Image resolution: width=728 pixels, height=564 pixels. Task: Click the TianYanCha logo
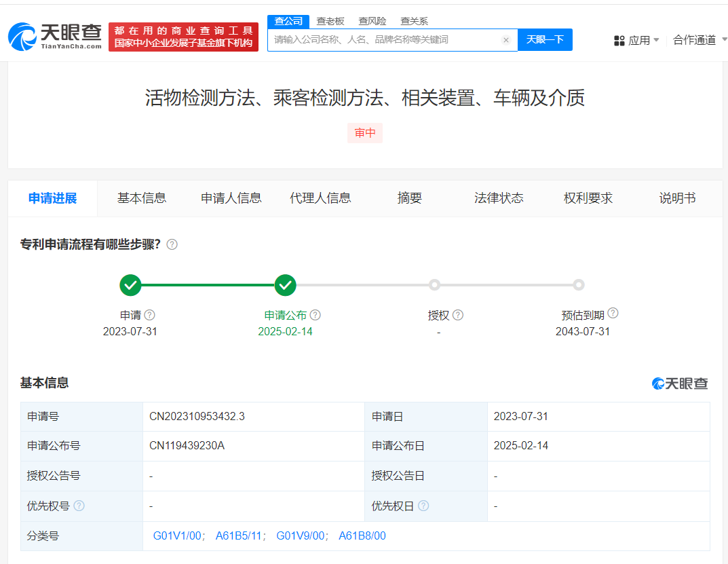[55, 37]
